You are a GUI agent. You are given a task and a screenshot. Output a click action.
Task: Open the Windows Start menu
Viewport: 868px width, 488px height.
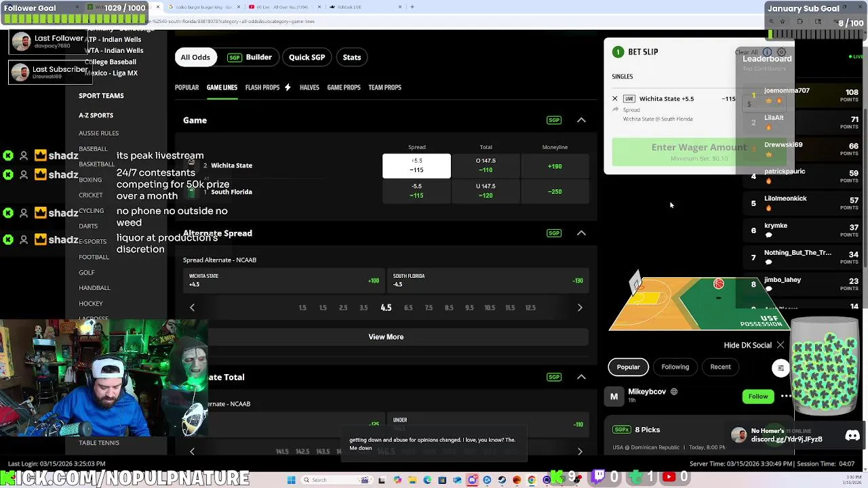click(291, 480)
